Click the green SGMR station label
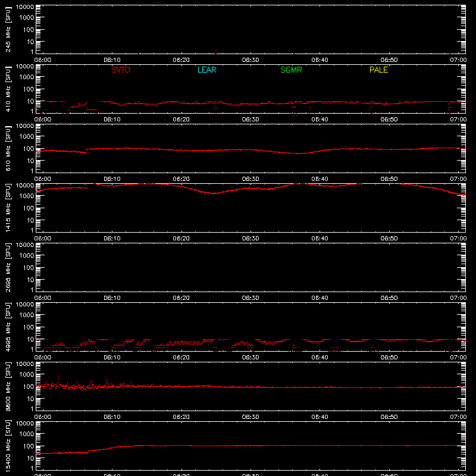476x476 pixels. 291,70
